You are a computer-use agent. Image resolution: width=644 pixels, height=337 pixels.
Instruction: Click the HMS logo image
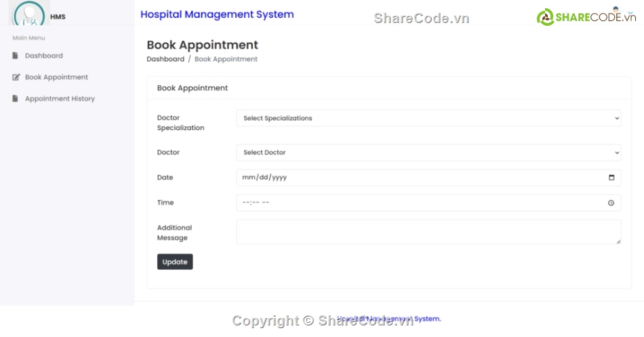click(x=29, y=13)
